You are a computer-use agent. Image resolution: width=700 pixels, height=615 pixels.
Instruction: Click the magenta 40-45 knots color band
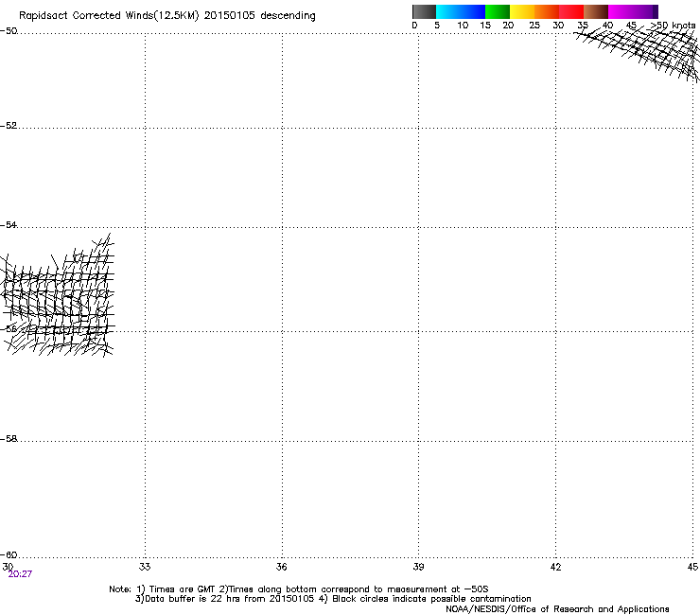[621, 11]
